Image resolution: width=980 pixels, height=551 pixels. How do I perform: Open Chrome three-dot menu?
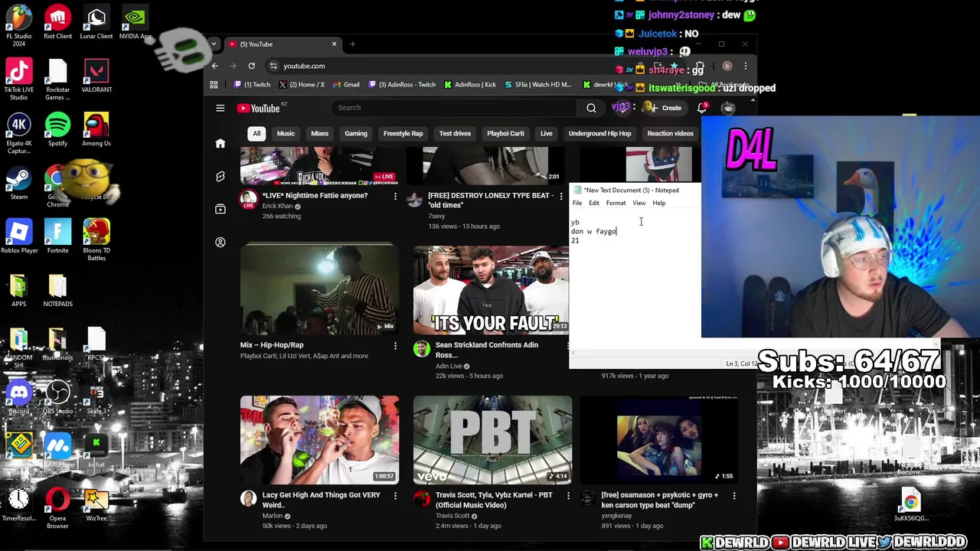(745, 66)
